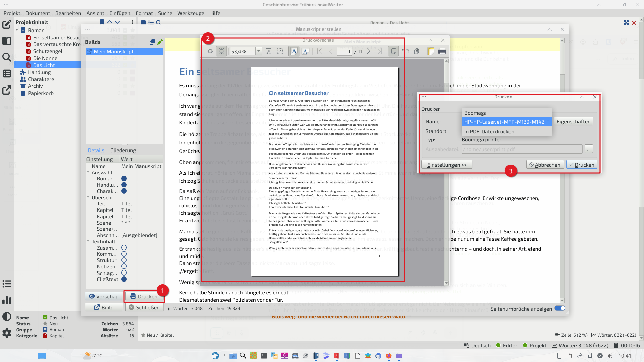644x362 pixels.
Task: Open project search in left sidebar
Action: [x=7, y=57]
